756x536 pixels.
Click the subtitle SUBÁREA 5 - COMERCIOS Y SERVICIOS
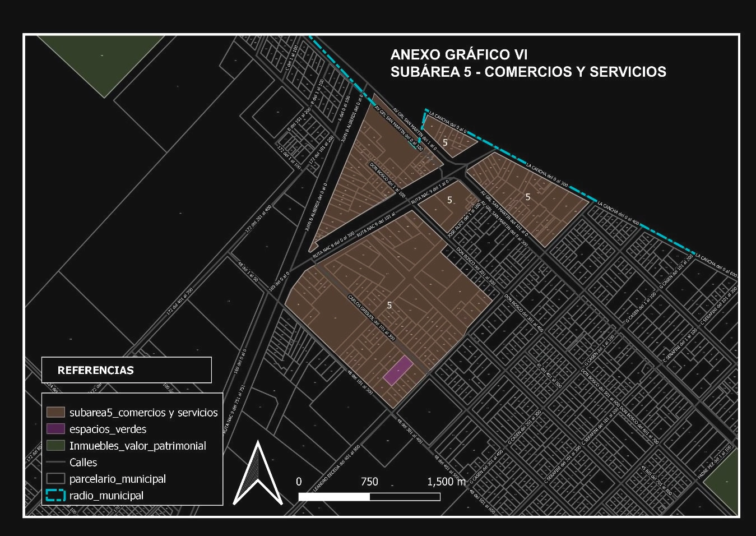[x=528, y=72]
